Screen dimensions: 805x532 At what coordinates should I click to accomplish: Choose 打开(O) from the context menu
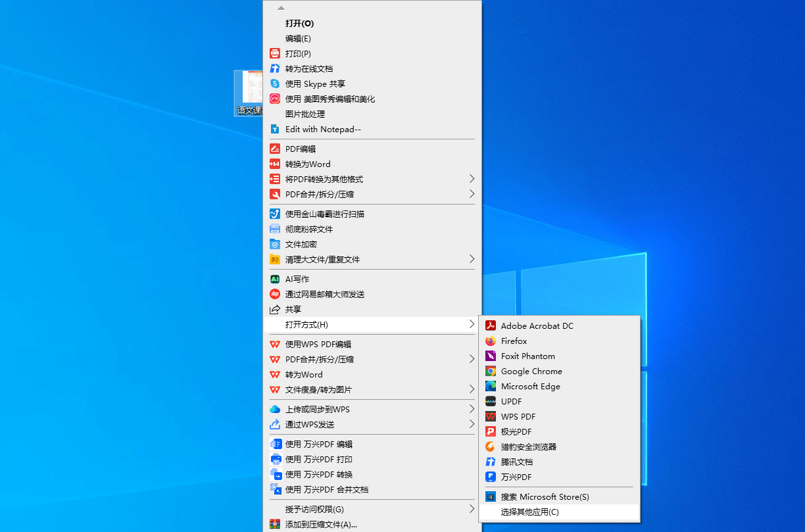coord(372,24)
